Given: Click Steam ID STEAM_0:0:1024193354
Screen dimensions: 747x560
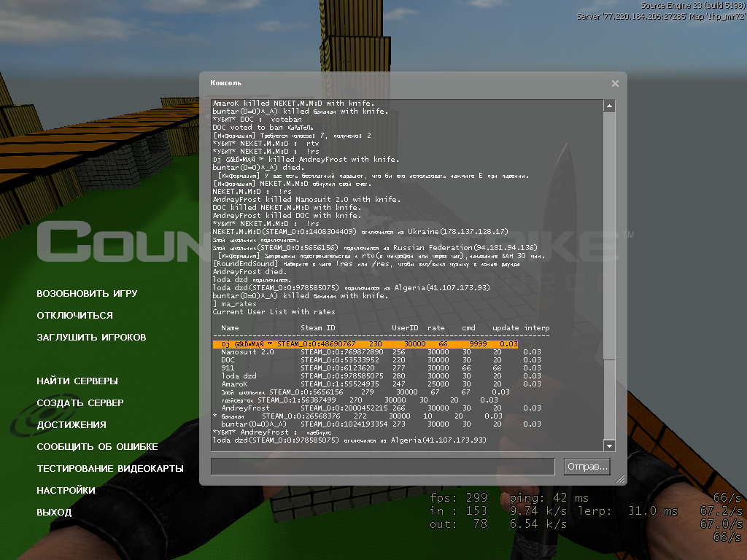Looking at the screenshot, I should pos(344,424).
